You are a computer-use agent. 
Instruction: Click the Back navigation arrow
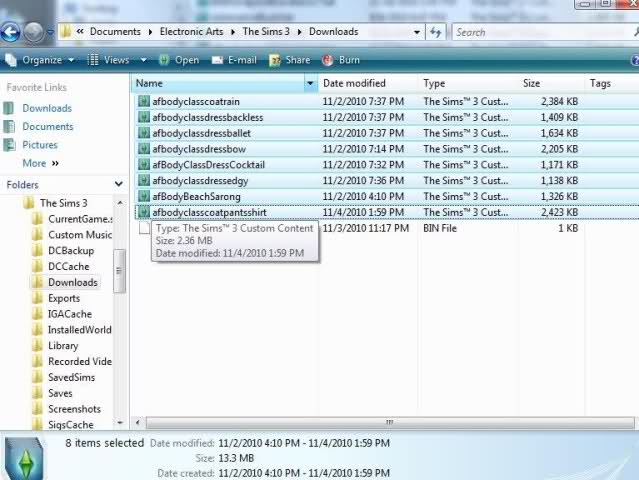[11, 32]
